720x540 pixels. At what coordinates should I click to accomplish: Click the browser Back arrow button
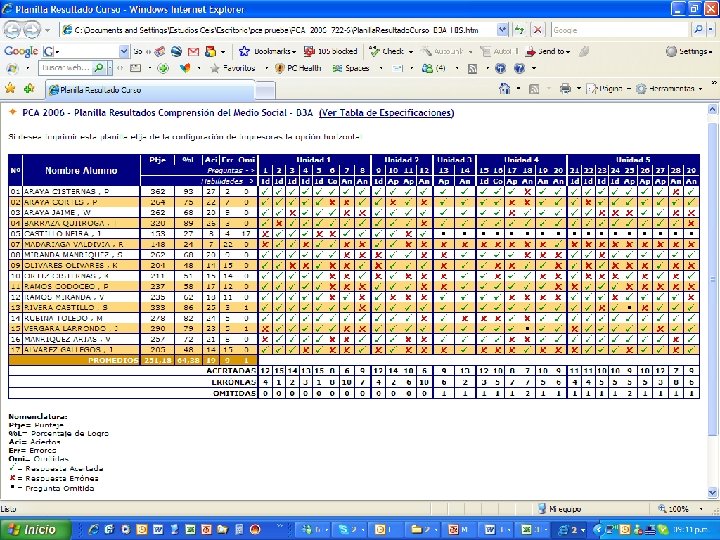(13, 30)
